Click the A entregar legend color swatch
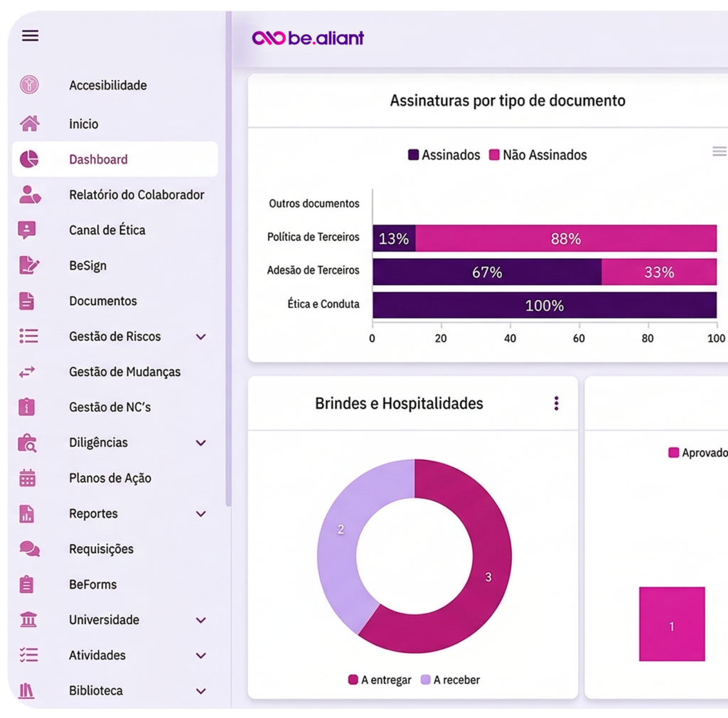728x718 pixels. [x=353, y=680]
